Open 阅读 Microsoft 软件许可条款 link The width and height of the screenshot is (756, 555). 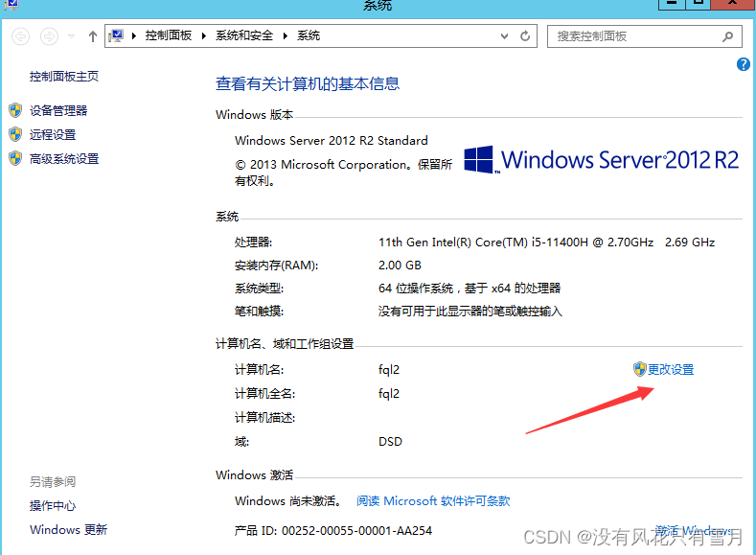[x=433, y=501]
